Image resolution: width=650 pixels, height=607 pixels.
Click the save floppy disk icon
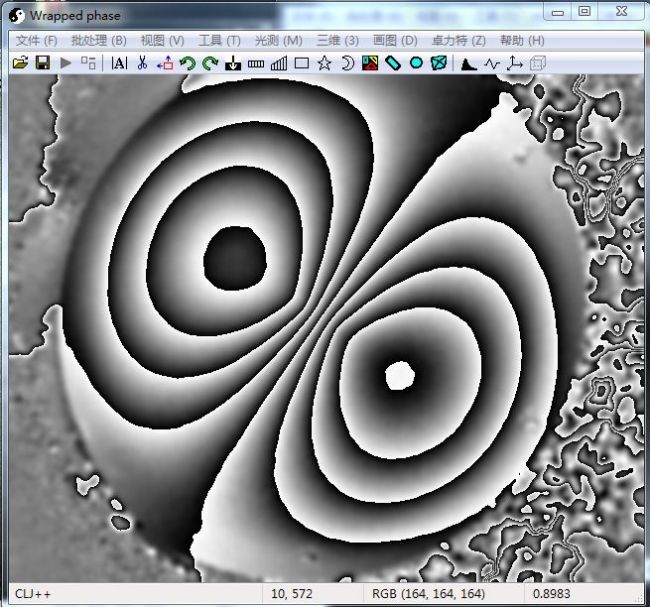pyautogui.click(x=43, y=63)
